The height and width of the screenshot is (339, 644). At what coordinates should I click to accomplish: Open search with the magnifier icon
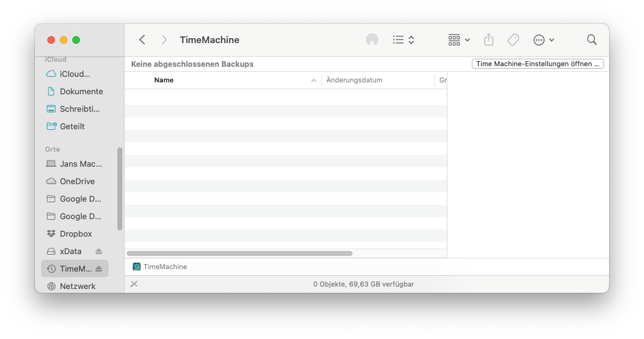pos(592,40)
